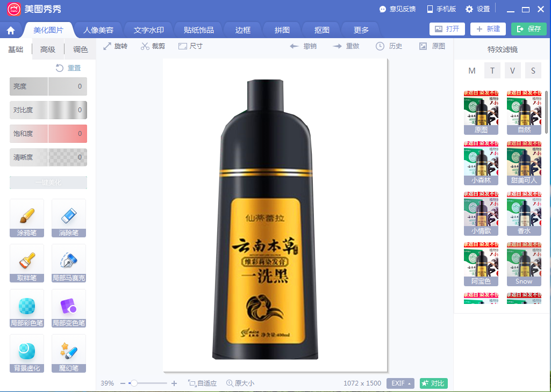Click 重做 redo
The width and height of the screenshot is (551, 392).
[x=346, y=46]
